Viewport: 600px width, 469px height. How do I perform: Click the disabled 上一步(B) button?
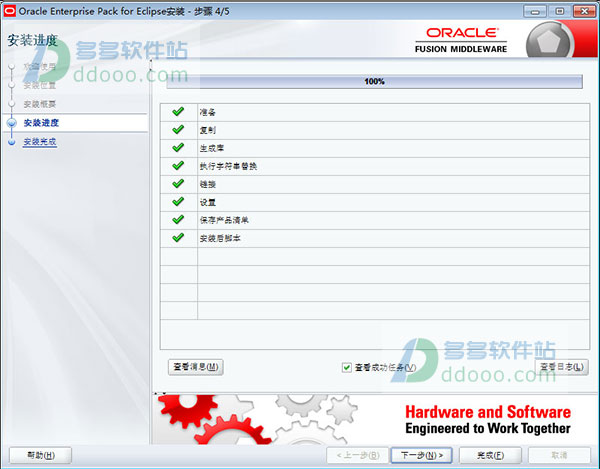pyautogui.click(x=358, y=455)
